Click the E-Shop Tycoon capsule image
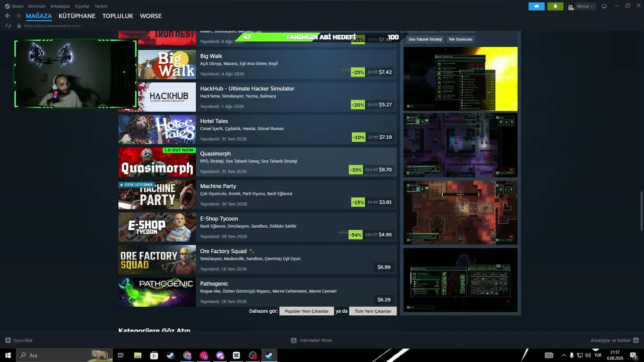The height and width of the screenshot is (362, 644). (x=157, y=227)
